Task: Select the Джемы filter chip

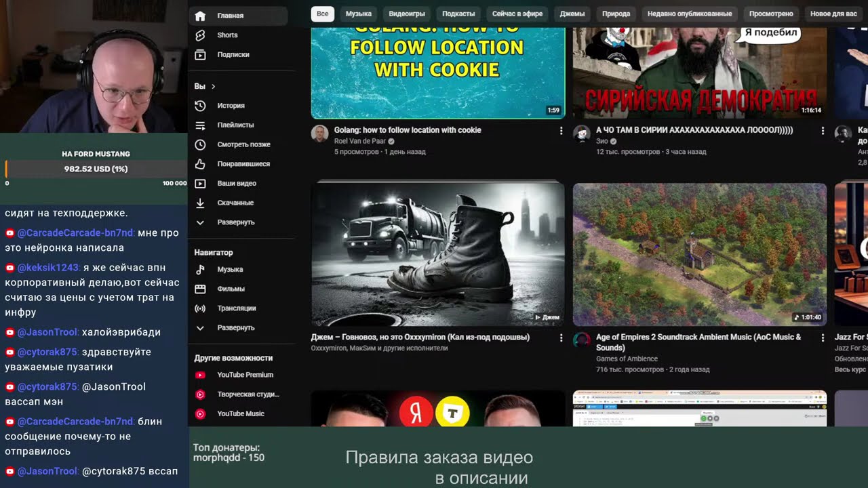Action: [x=572, y=14]
